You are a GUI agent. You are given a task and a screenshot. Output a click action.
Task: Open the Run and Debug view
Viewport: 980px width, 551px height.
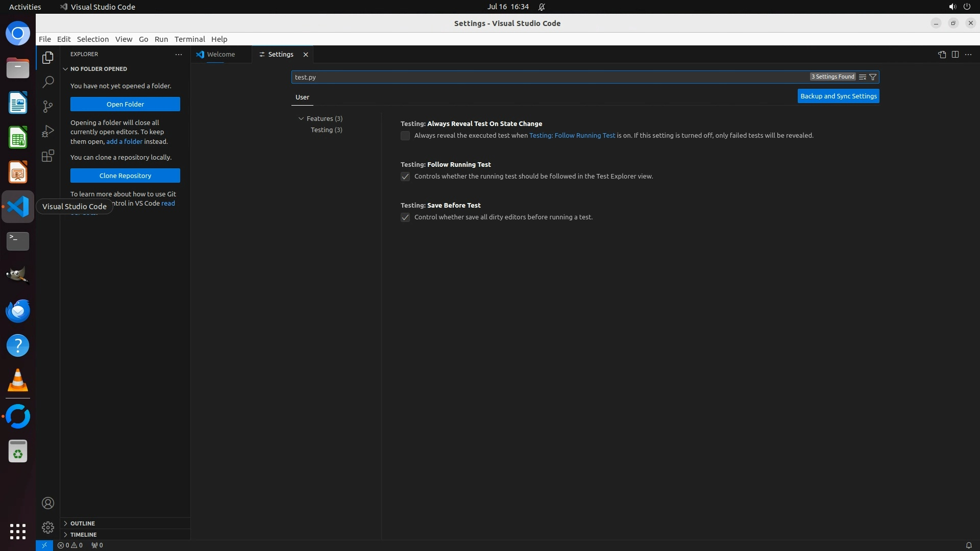click(48, 131)
